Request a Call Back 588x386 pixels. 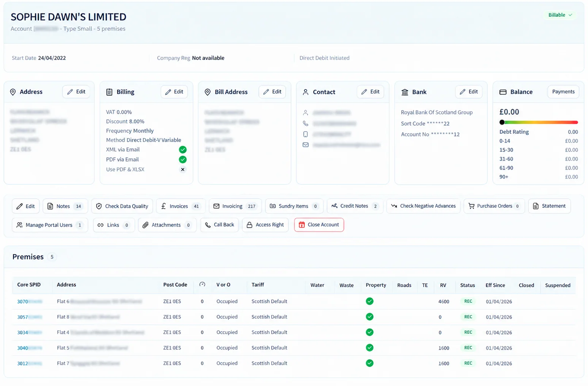click(x=220, y=225)
